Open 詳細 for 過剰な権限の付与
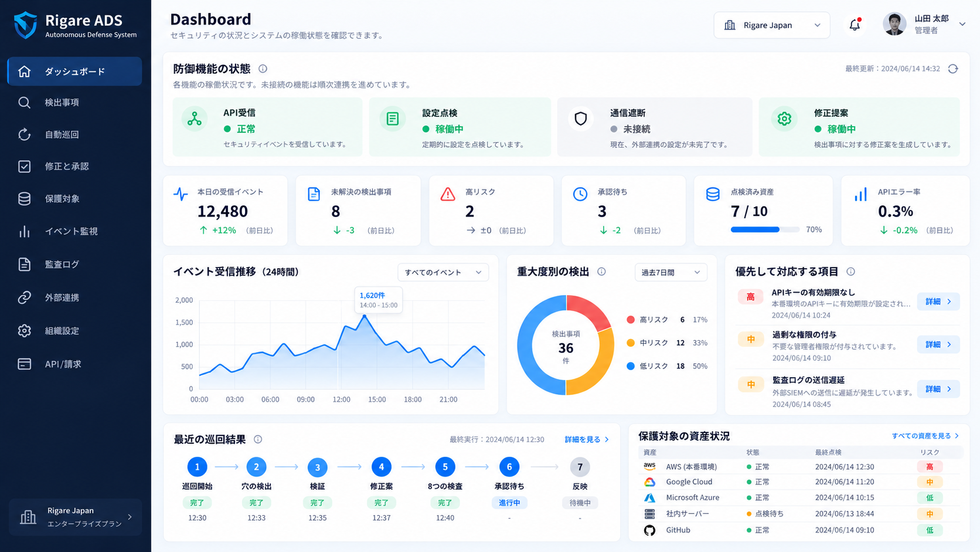Screen dimensions: 980x552 [938, 344]
